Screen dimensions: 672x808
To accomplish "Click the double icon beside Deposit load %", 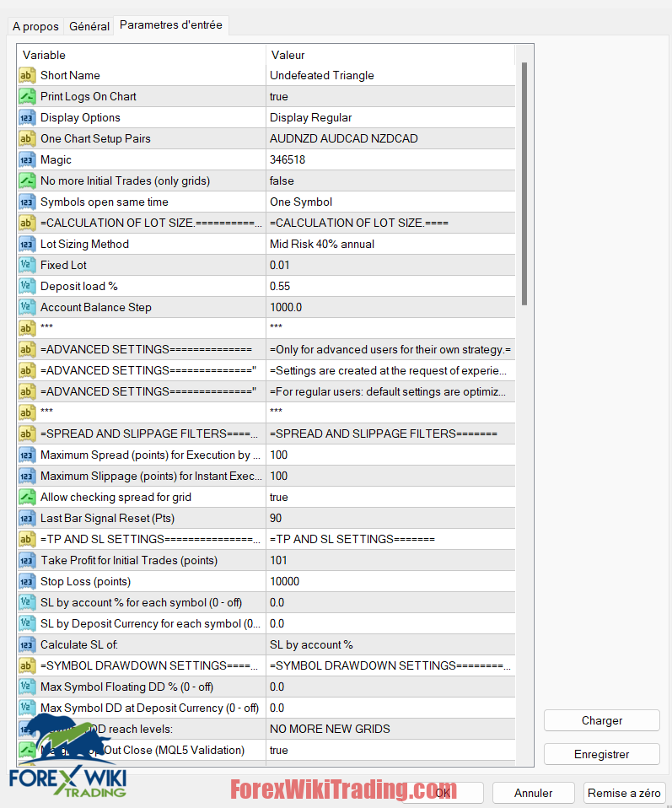I will point(27,286).
